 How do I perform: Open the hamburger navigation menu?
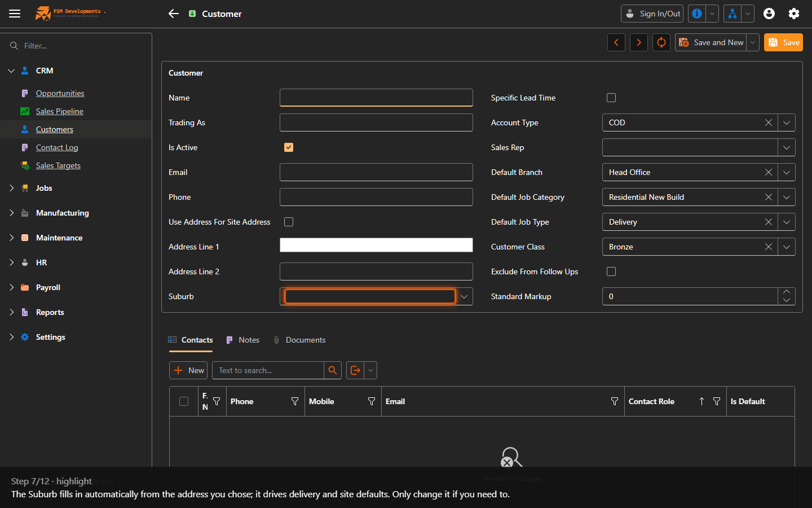tap(15, 14)
